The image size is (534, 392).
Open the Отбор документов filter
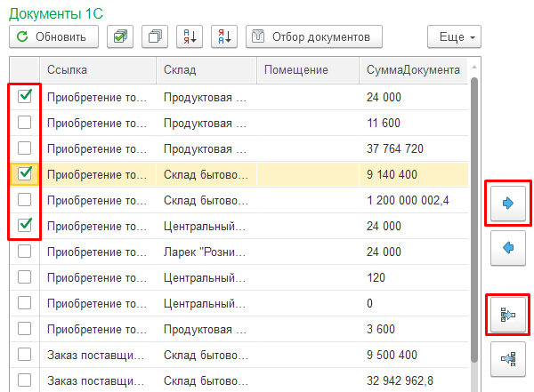(314, 36)
